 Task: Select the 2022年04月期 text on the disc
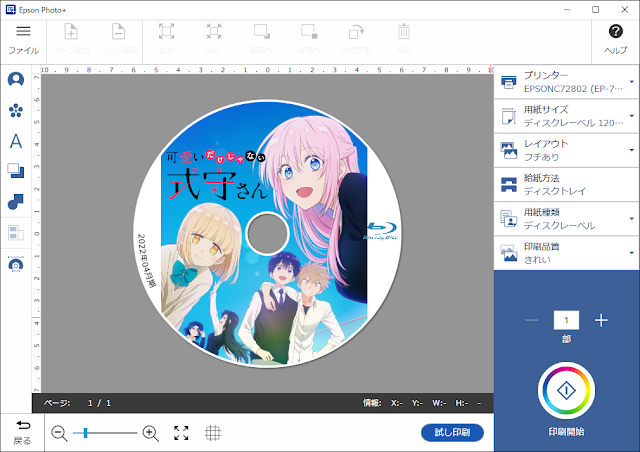coord(147,261)
